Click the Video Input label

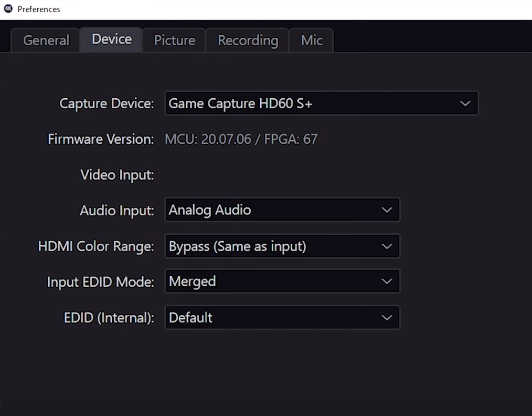click(x=117, y=175)
